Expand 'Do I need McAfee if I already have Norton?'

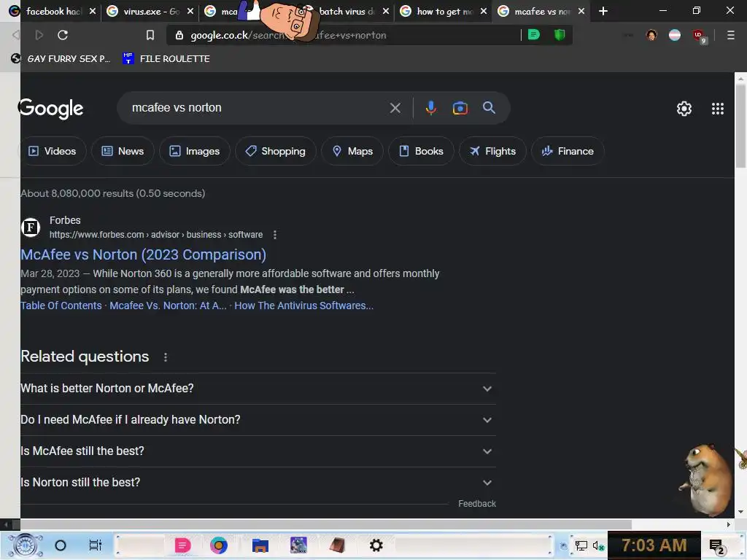[258, 420]
